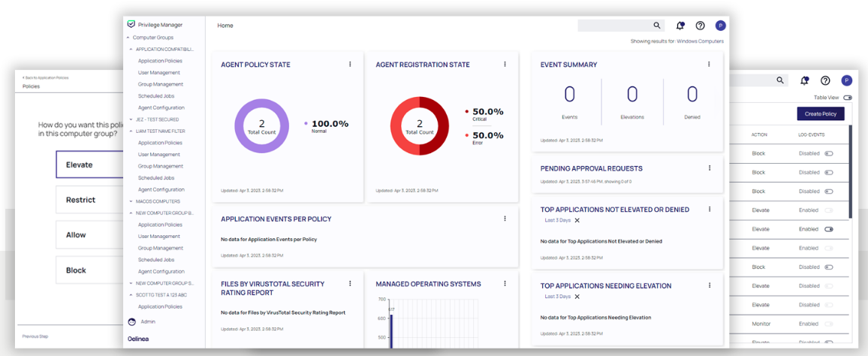Click the policy list vertical scrollbar
This screenshot has height=356, width=868.
pyautogui.click(x=851, y=172)
